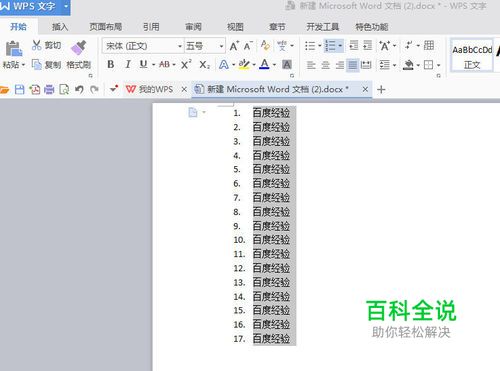Increase paragraph indent
500x371 pixels.
coord(367,45)
